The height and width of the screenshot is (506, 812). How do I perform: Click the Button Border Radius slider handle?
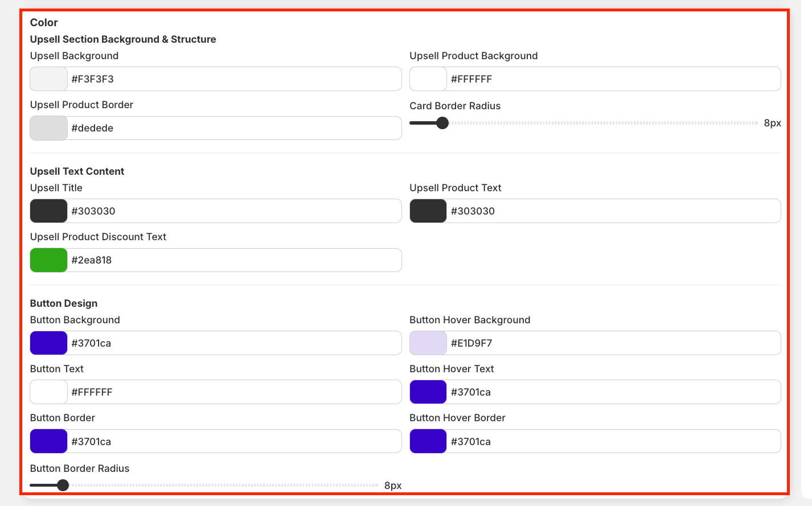pos(63,485)
